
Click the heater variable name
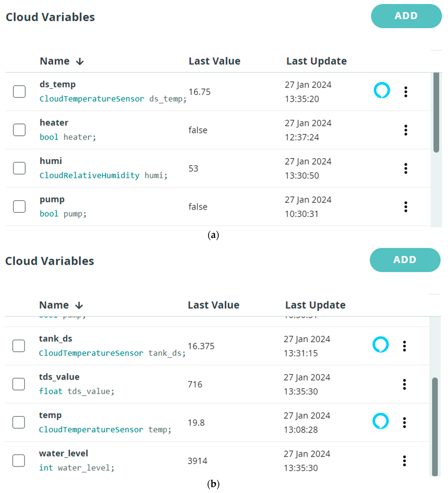click(54, 122)
